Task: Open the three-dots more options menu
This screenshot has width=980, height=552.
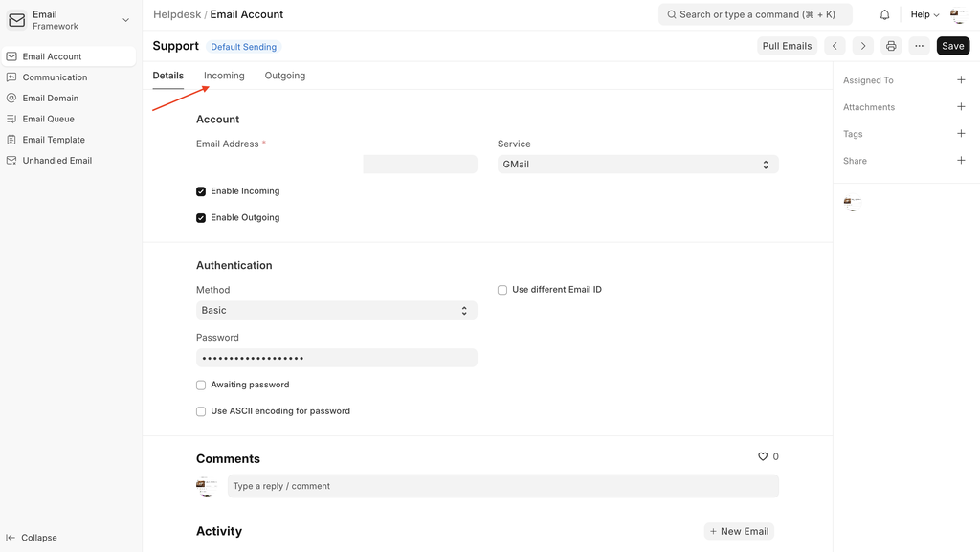Action: (x=919, y=46)
